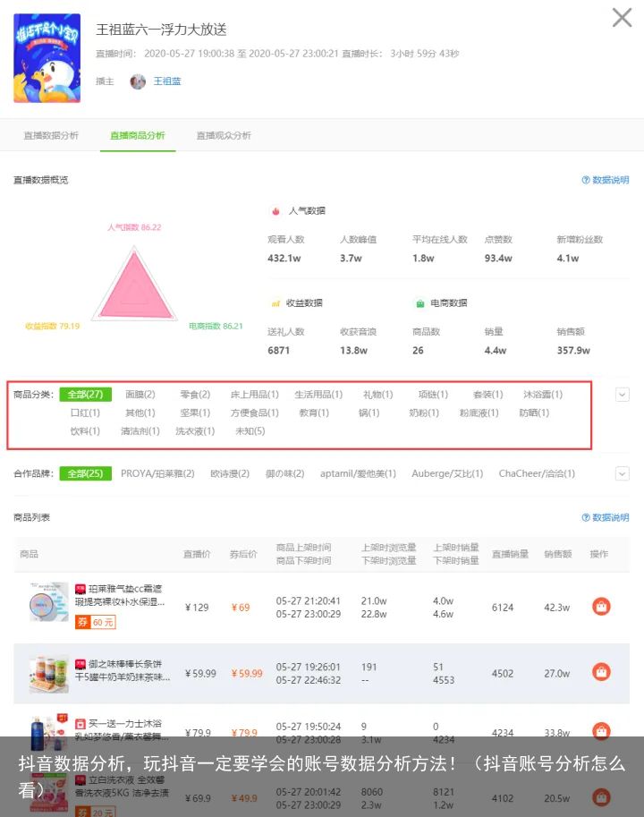Screen dimensions: 644x817
Task: Open shopping bag action for 御之味 row
Action: pyautogui.click(x=601, y=672)
